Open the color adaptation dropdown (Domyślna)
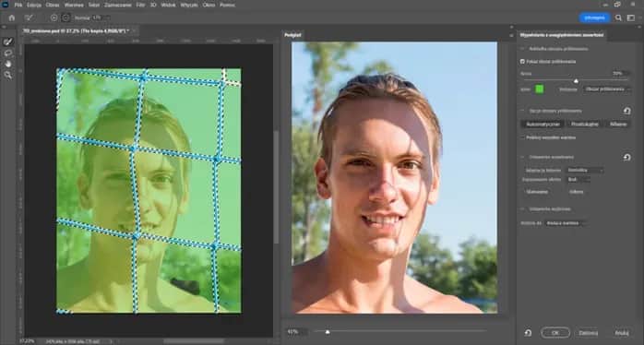The height and width of the screenshot is (345, 644). [585, 170]
